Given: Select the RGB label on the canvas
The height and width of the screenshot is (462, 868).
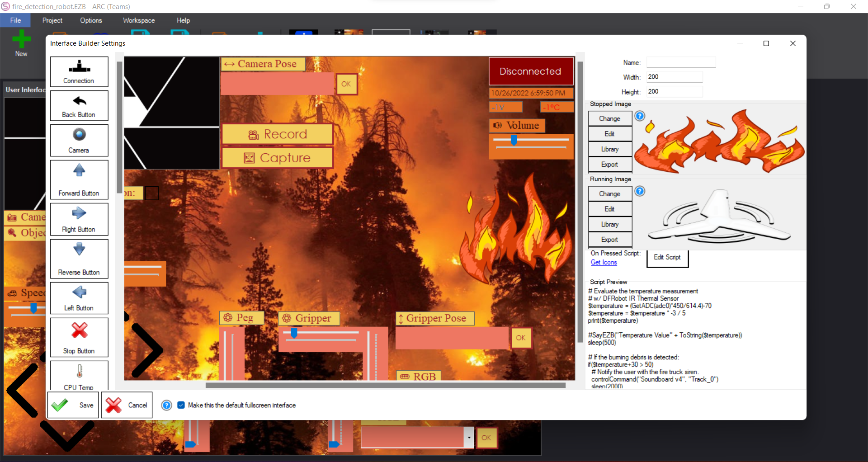Looking at the screenshot, I should pyautogui.click(x=419, y=376).
